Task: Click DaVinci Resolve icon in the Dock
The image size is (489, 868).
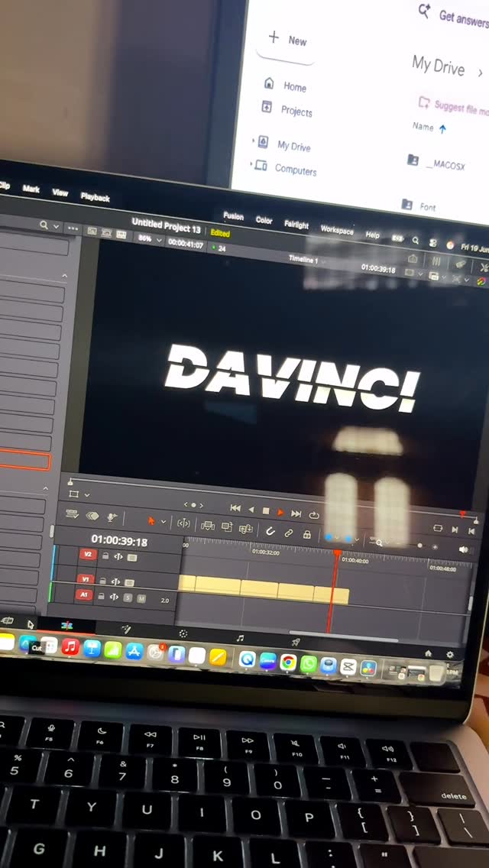Action: 368,668
